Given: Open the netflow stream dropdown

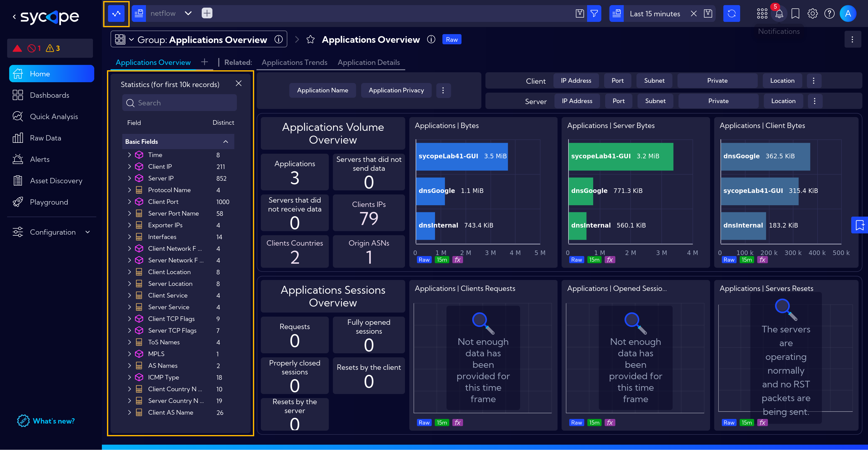Looking at the screenshot, I should 188,13.
